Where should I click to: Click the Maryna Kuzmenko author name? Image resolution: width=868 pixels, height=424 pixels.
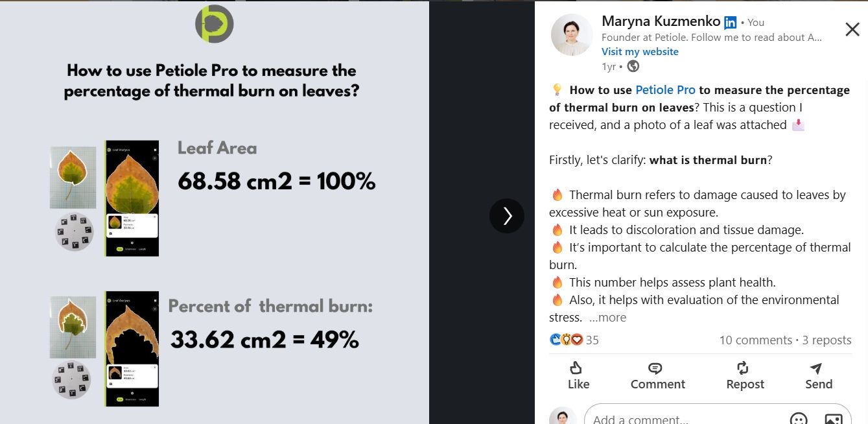point(661,22)
